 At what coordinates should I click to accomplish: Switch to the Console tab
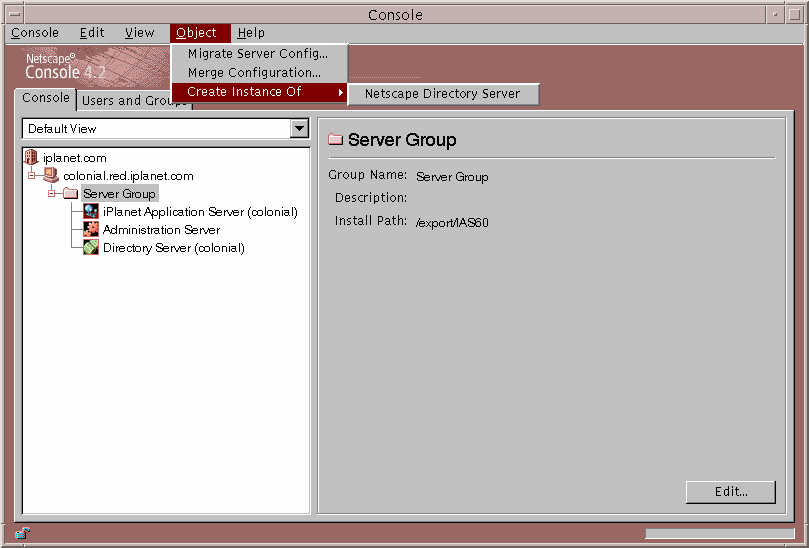click(x=45, y=98)
